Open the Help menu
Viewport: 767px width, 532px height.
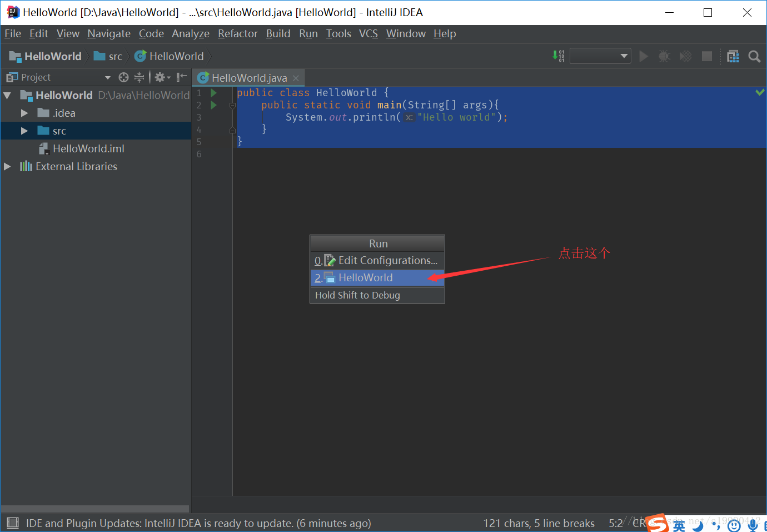[x=445, y=34]
